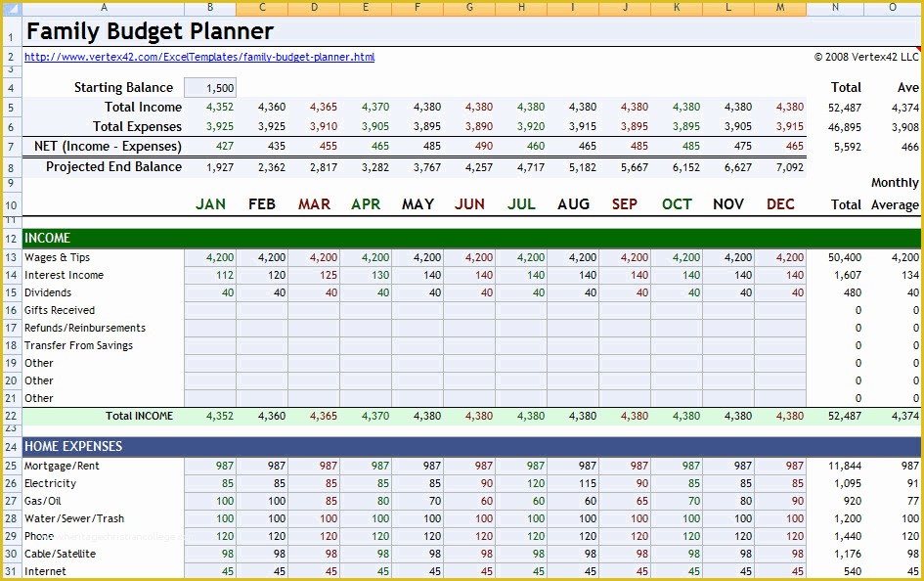The height and width of the screenshot is (581, 924).
Task: Click the Total Income yearly sum 52,487
Action: click(845, 108)
